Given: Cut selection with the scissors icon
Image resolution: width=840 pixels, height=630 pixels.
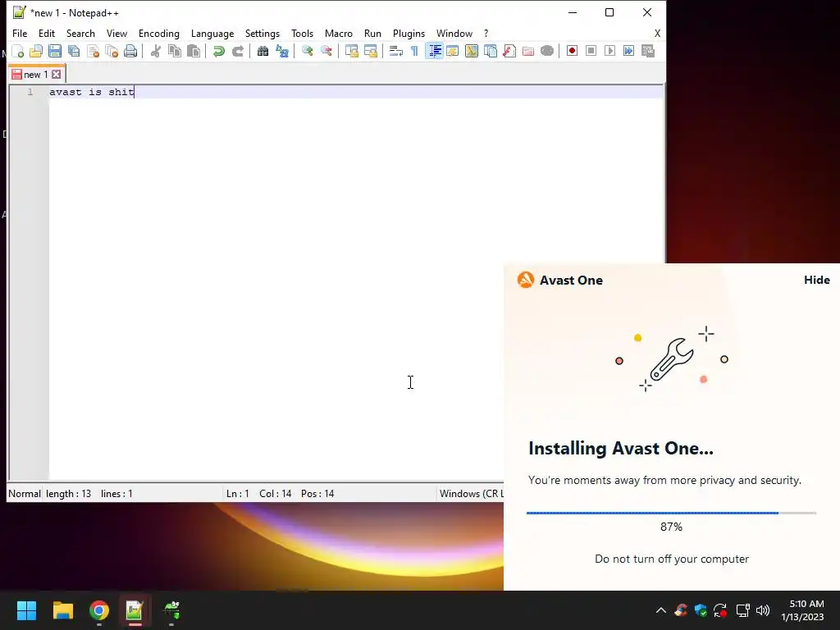Looking at the screenshot, I should tap(155, 51).
